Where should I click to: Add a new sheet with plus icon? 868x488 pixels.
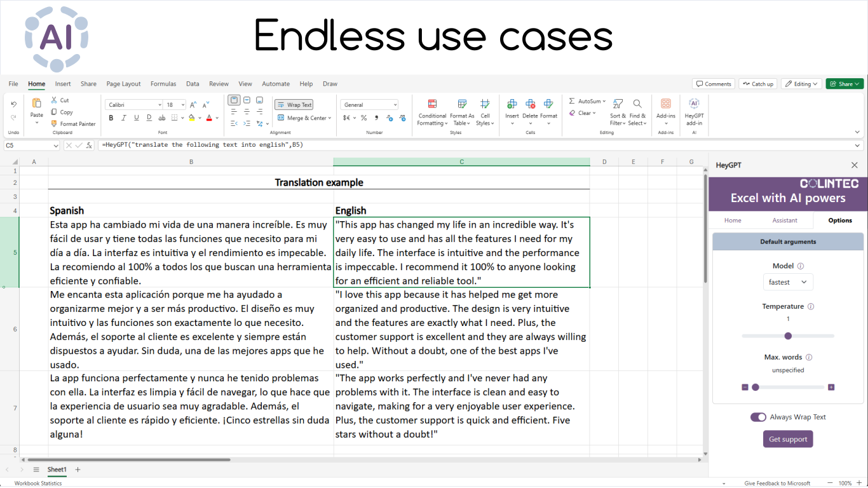point(78,470)
